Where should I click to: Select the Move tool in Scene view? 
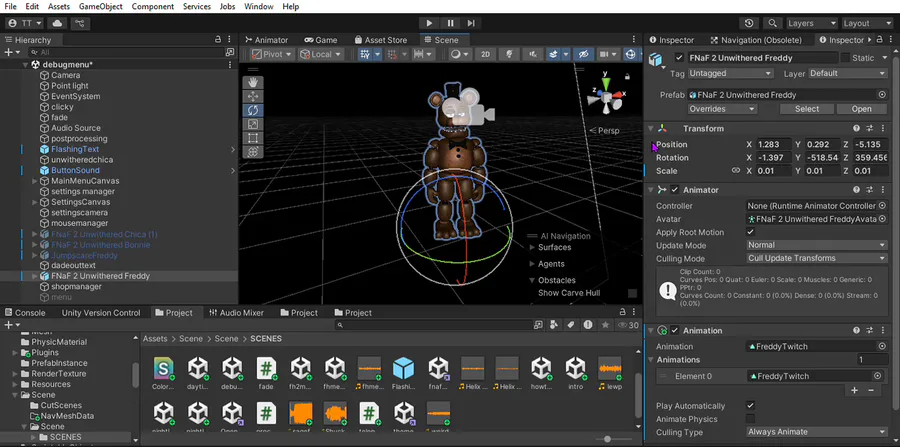tap(253, 96)
